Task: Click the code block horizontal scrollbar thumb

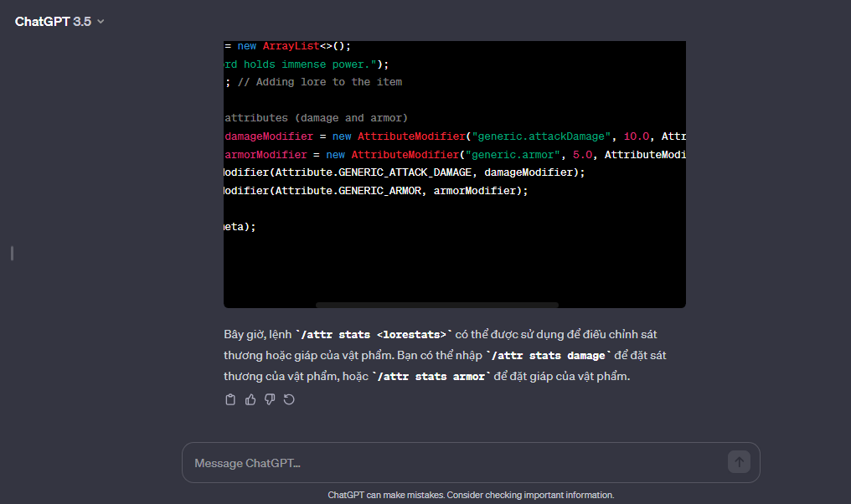Action: pyautogui.click(x=436, y=305)
